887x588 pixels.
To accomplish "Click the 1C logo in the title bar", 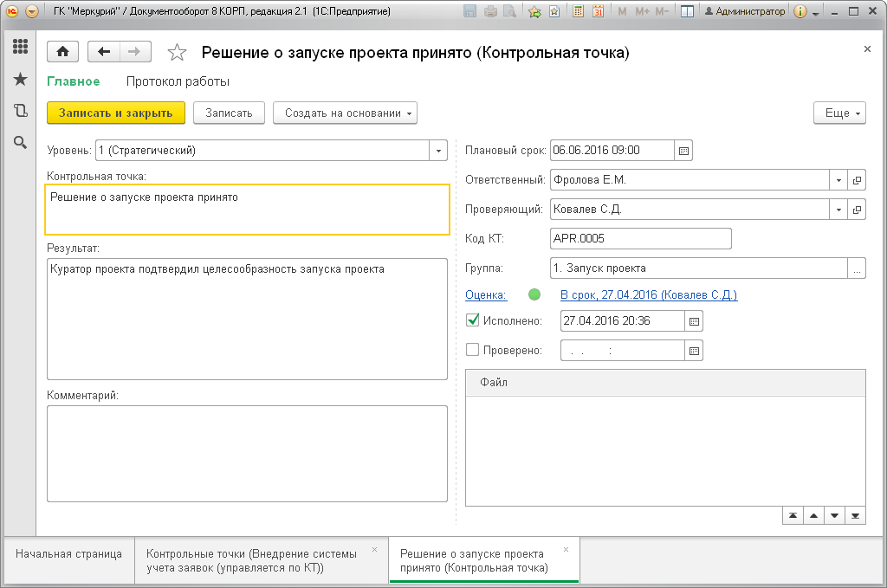I will (12, 11).
